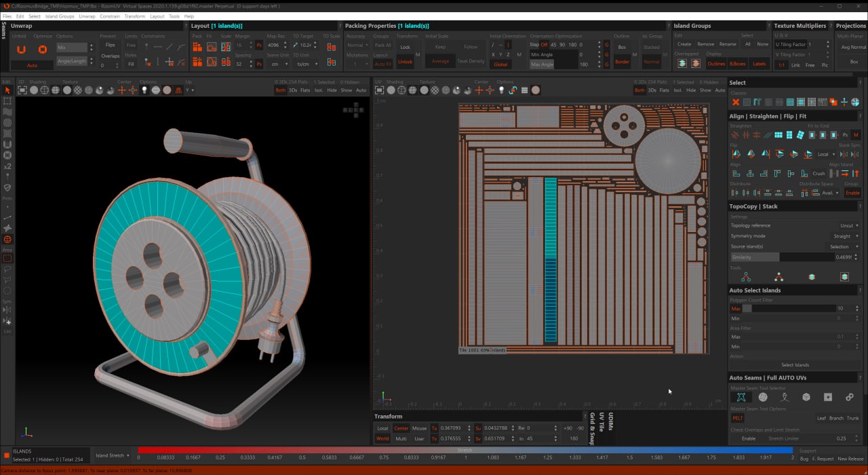Open the Island Groups menu

[x=60, y=16]
